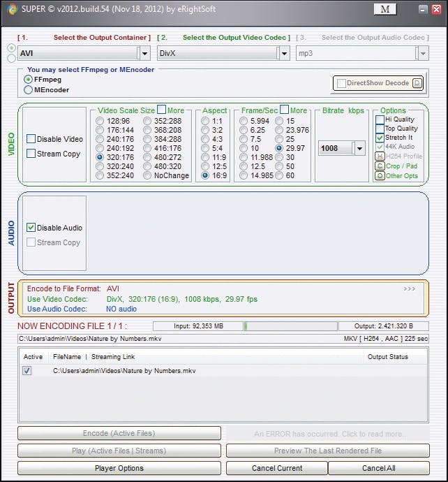Open Player Options
448x482 pixels.
click(119, 468)
